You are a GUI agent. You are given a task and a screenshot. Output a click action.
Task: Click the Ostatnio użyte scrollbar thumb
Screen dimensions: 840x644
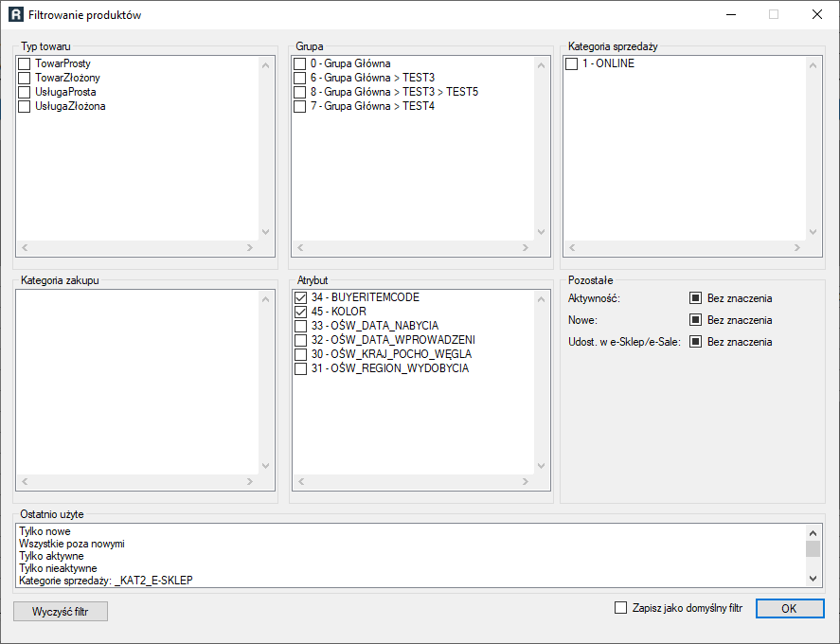point(813,548)
